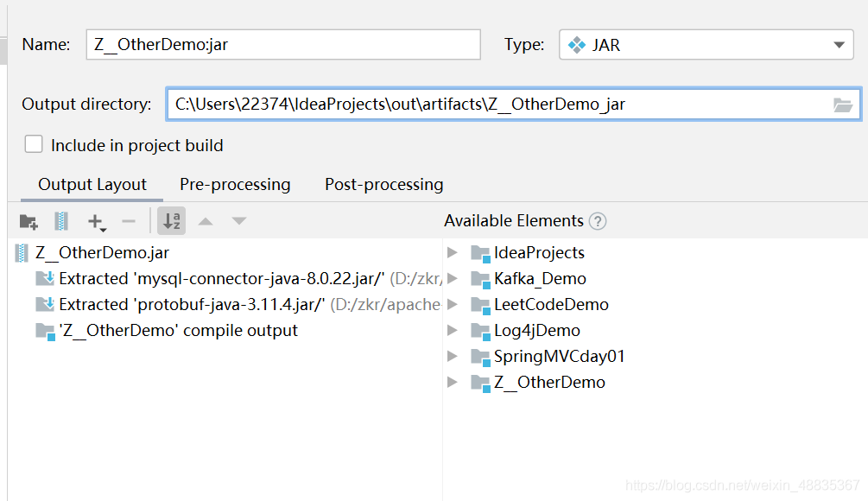The width and height of the screenshot is (868, 501).
Task: Switch to the Pre-processing tab
Action: pos(235,184)
